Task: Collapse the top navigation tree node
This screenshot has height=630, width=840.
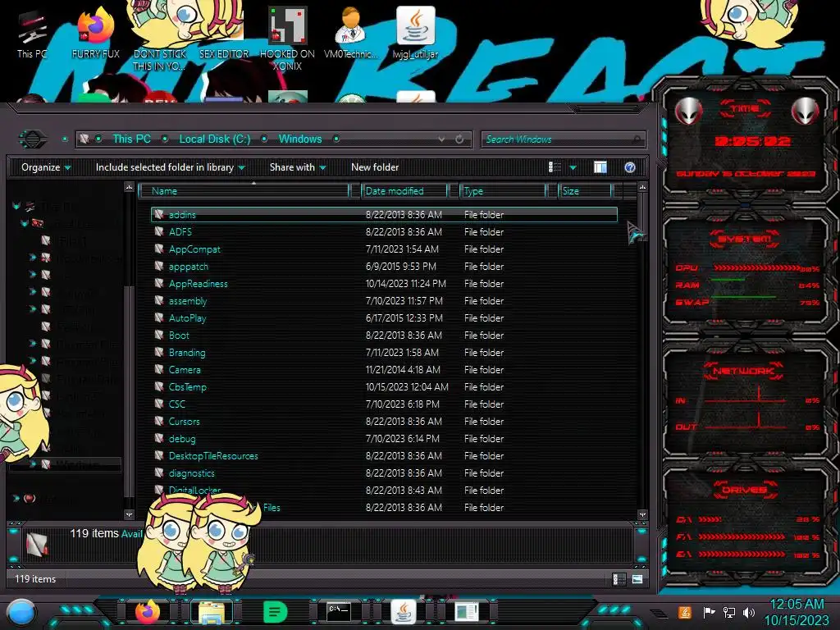Action: 16,206
